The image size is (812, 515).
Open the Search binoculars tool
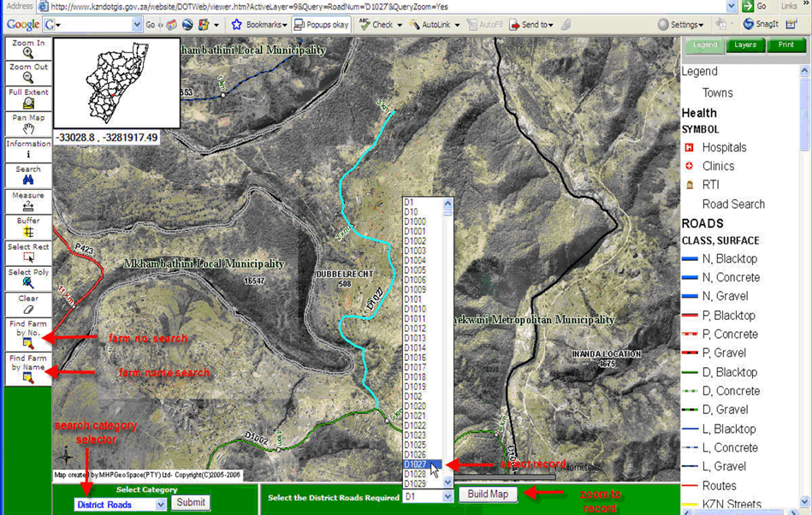point(28,175)
